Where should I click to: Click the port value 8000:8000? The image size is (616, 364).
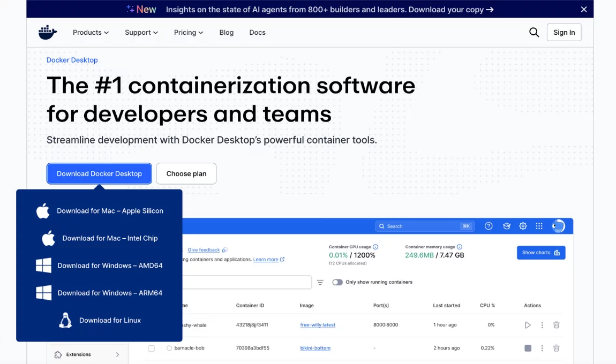[x=385, y=325]
